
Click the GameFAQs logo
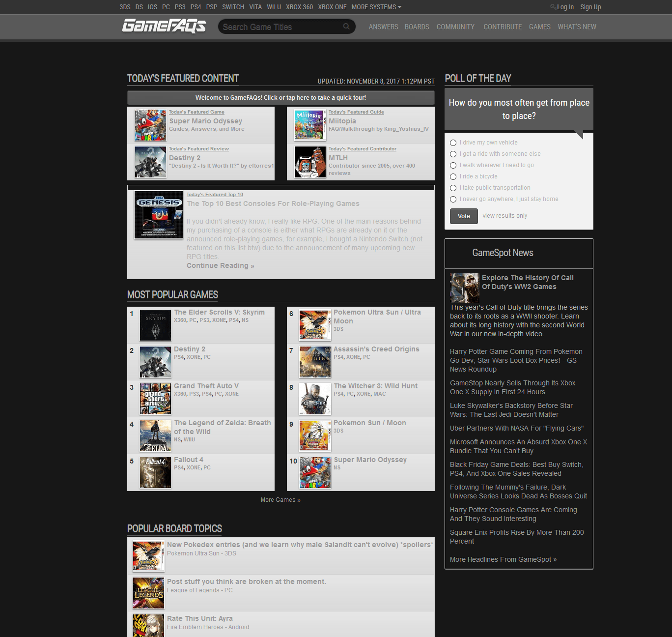[164, 27]
